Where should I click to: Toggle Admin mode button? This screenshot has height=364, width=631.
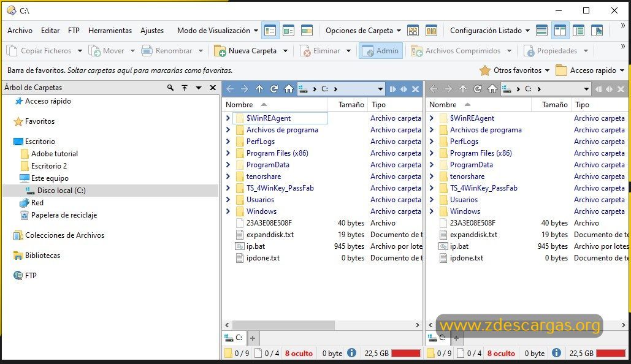(x=381, y=51)
